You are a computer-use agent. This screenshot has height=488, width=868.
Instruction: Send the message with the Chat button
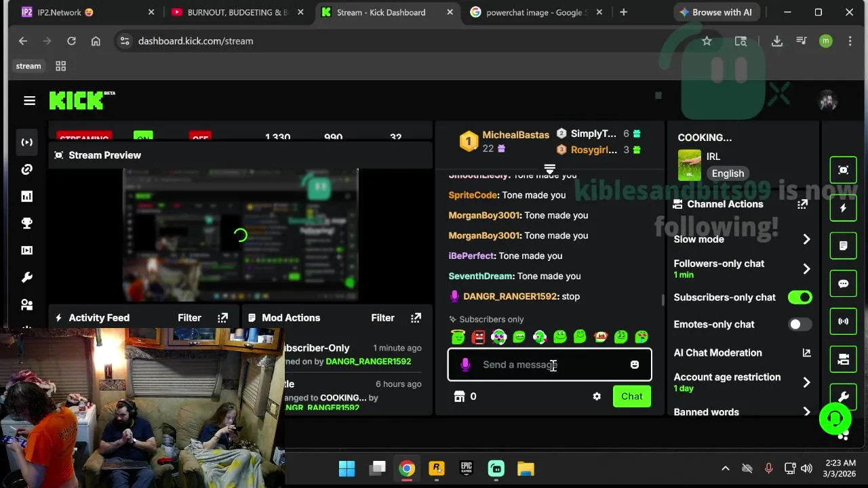click(x=631, y=396)
